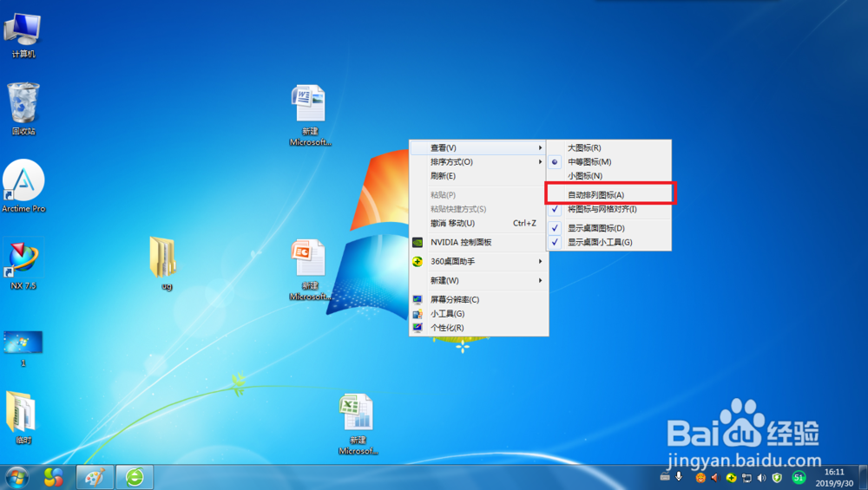
Task: Click the orange face tray icon
Action: [700, 478]
